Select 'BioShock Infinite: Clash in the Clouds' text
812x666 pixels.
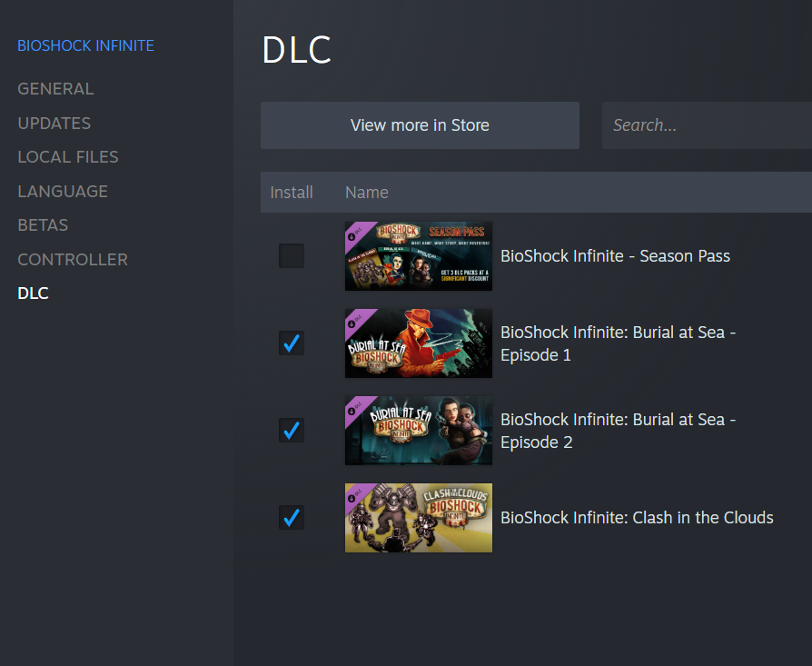(x=637, y=517)
